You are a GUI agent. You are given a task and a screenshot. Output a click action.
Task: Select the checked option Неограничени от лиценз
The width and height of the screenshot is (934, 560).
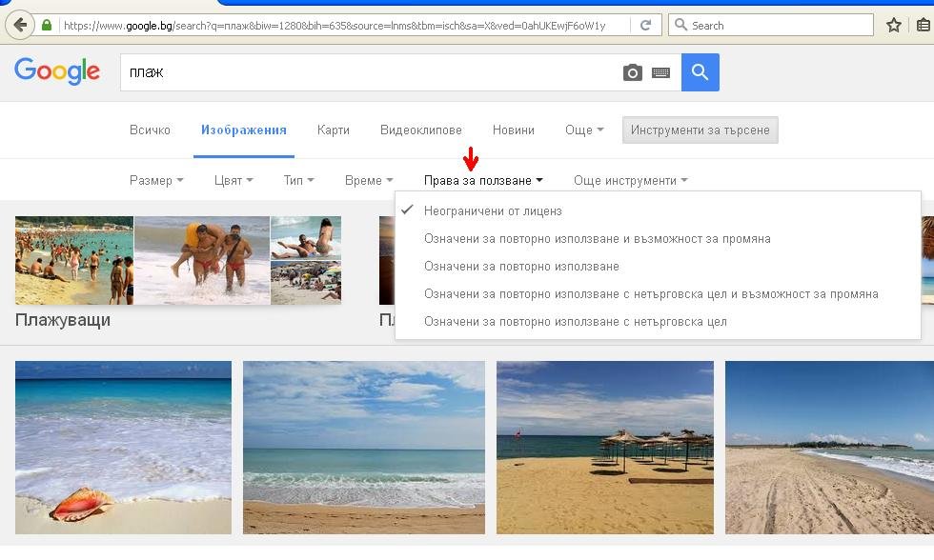[493, 210]
